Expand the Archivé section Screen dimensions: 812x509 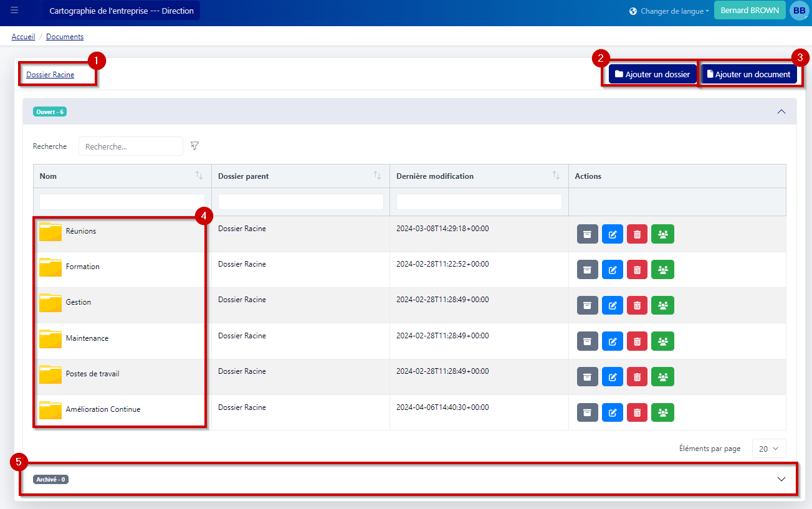[781, 479]
